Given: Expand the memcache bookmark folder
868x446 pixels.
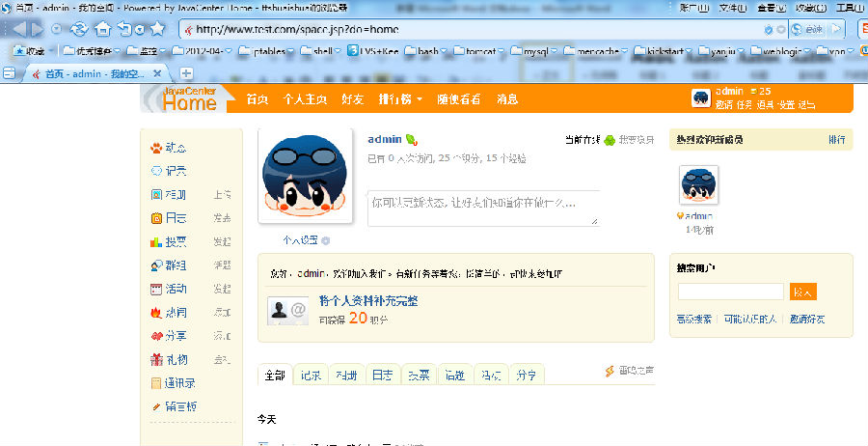Looking at the screenshot, I should point(624,51).
